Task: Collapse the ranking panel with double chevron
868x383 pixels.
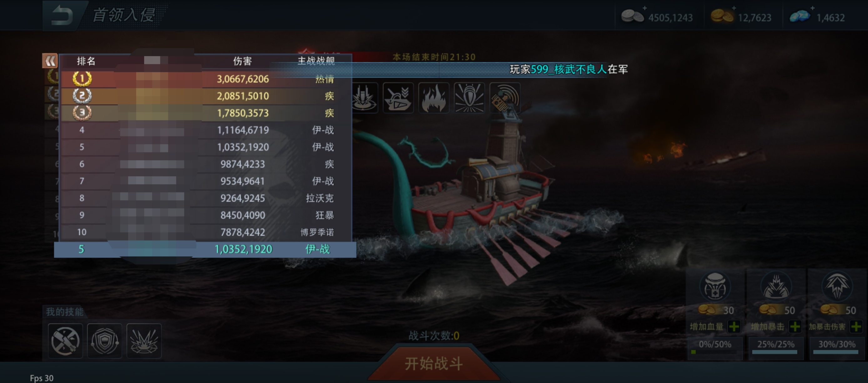Action: (50, 61)
